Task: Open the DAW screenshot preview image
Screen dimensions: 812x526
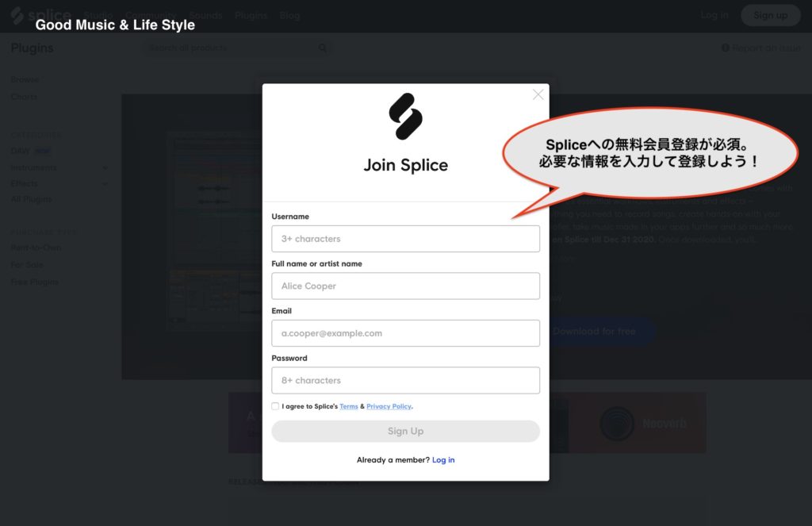Action: (215, 231)
